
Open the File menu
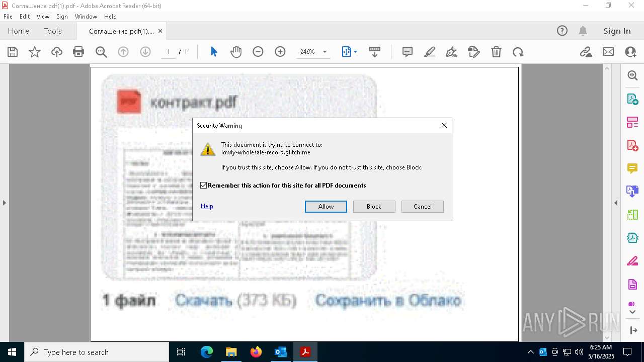click(x=8, y=17)
